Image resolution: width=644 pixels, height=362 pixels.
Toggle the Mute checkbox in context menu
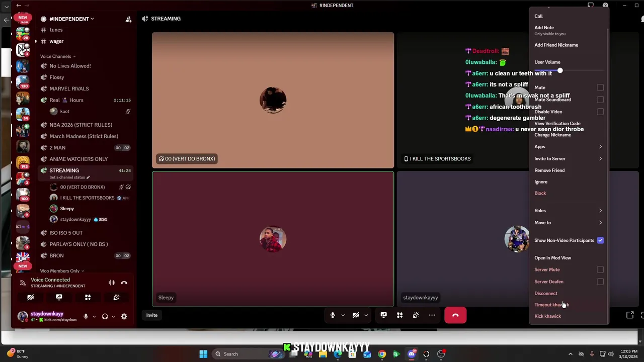(600, 87)
